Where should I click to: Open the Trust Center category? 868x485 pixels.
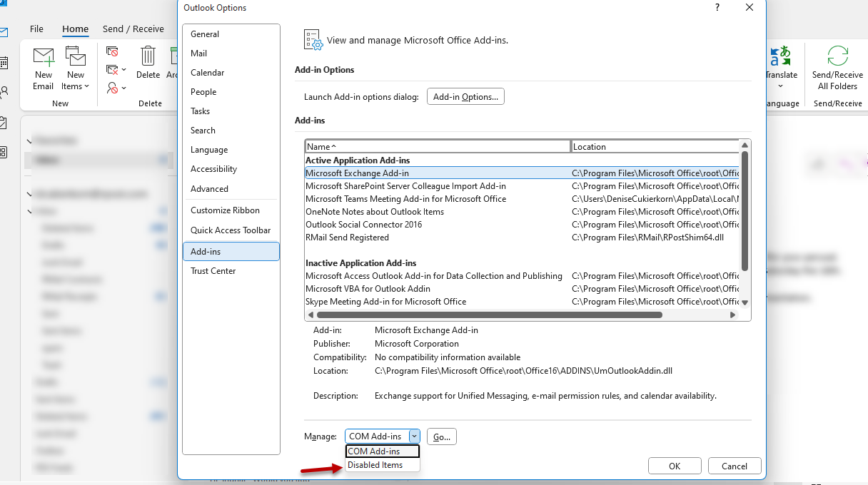point(213,271)
